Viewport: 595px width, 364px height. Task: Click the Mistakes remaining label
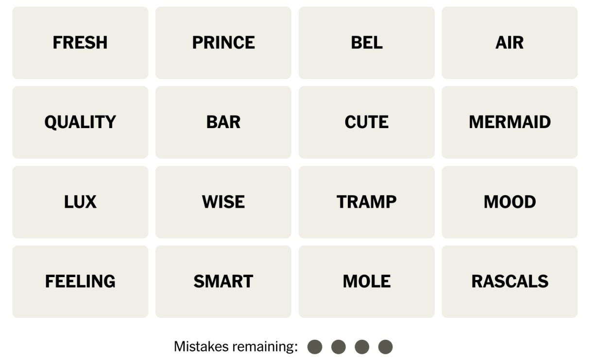[x=236, y=347]
